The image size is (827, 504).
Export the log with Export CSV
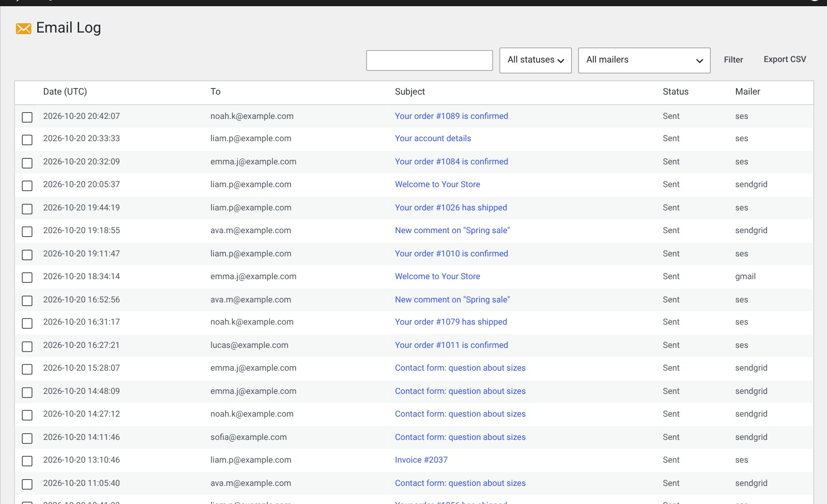[785, 59]
